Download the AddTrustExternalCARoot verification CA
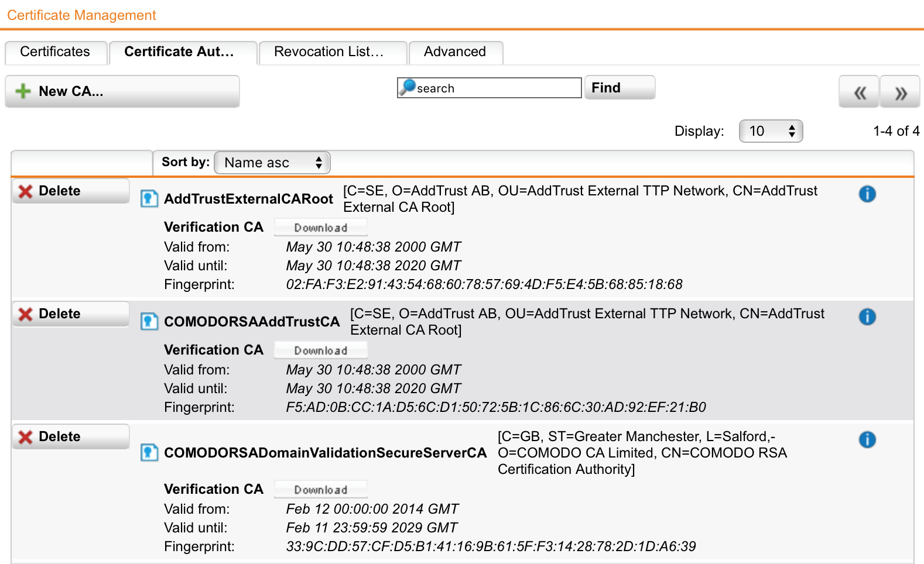The width and height of the screenshot is (924, 564). 320,228
